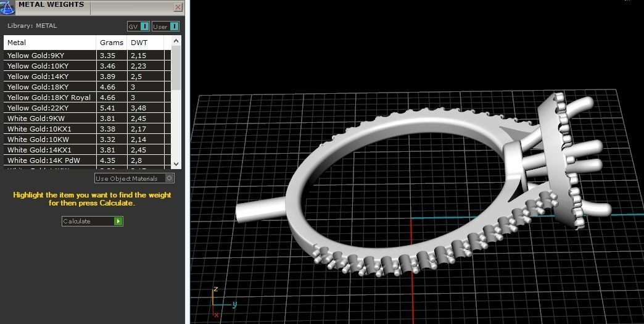
Task: Select the Yellow Gold:22KY row
Action: [x=88, y=108]
